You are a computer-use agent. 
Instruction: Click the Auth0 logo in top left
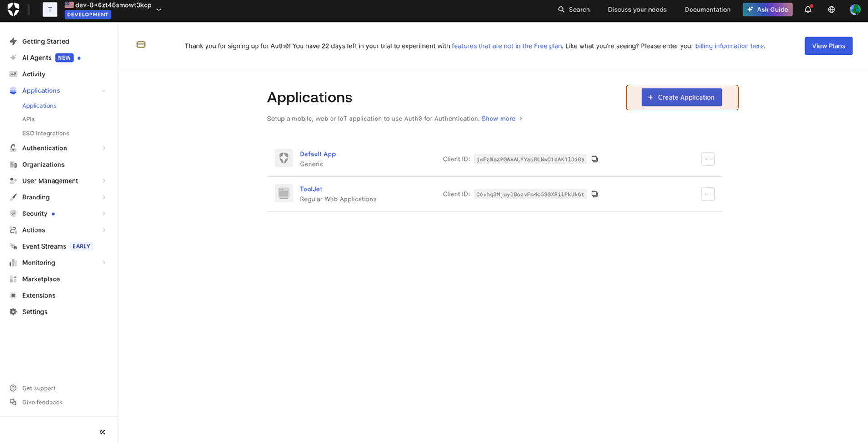coord(13,9)
